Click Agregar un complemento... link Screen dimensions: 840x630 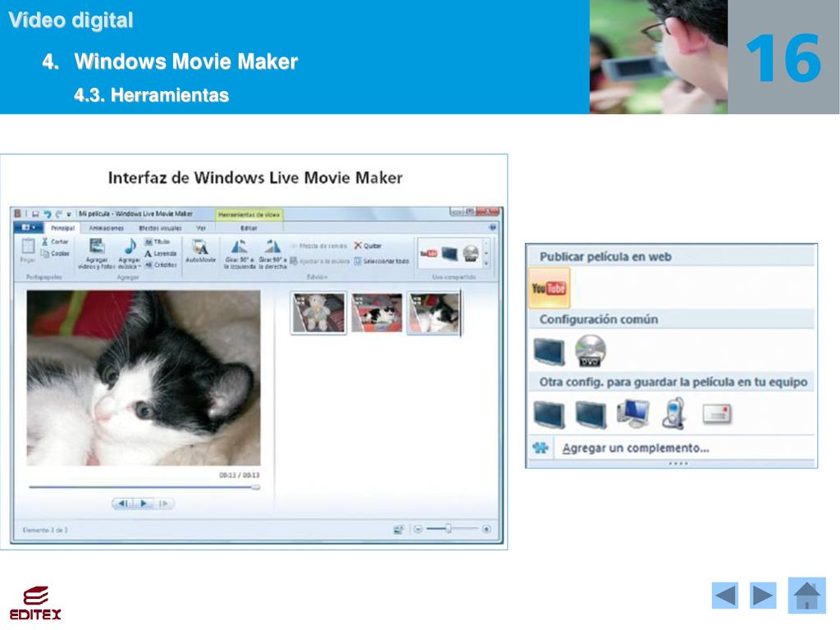coord(636,449)
